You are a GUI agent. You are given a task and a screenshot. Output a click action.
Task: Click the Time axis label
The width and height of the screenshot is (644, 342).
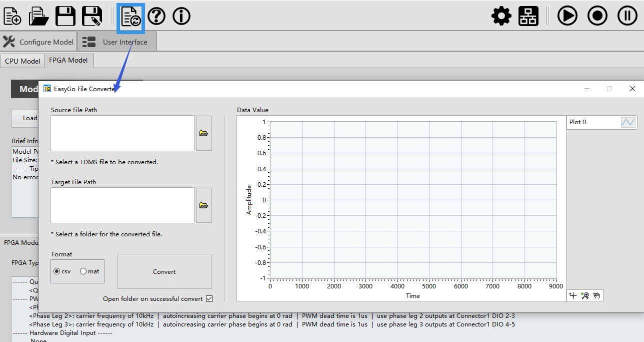[x=413, y=296]
